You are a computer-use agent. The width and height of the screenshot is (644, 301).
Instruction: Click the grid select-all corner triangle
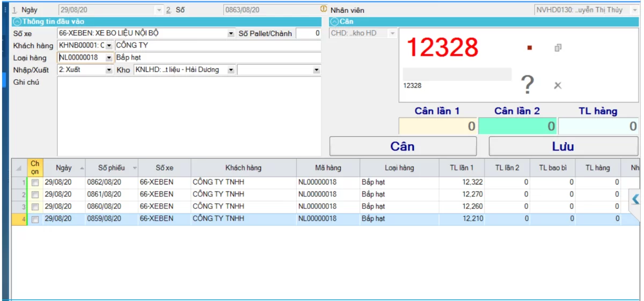(x=19, y=168)
